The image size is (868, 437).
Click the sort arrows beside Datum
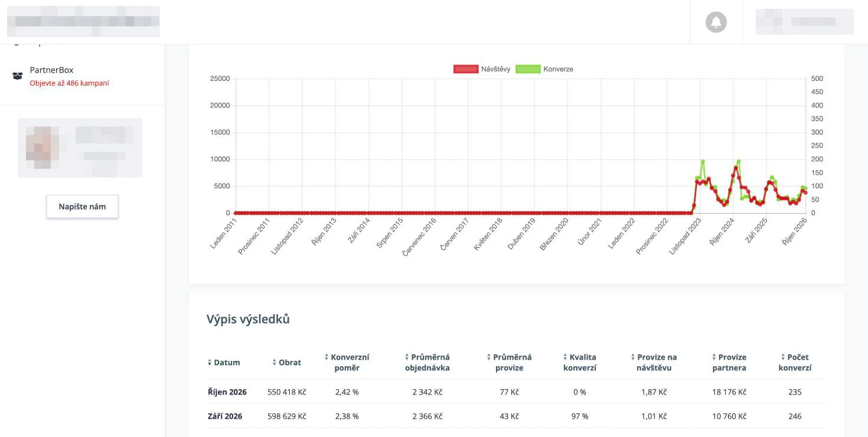tap(210, 363)
